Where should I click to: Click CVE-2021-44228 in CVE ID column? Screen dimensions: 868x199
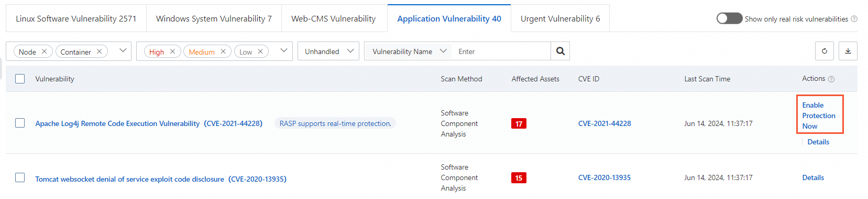coord(605,123)
